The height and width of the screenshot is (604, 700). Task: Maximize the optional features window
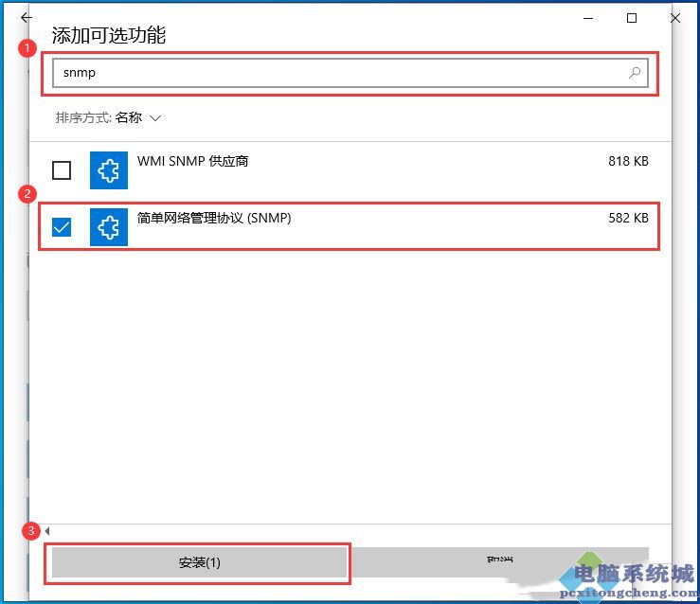point(631,18)
